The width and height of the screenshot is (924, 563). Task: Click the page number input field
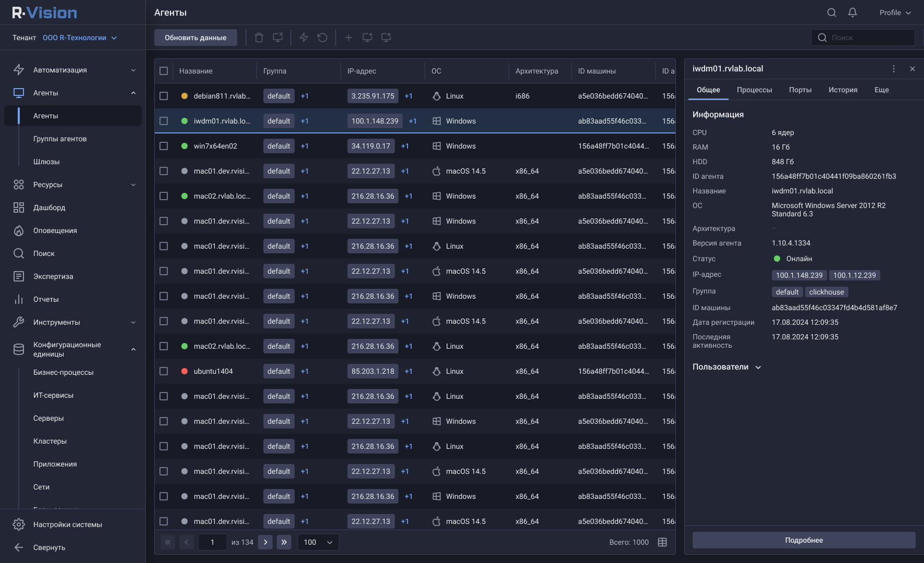coord(213,542)
